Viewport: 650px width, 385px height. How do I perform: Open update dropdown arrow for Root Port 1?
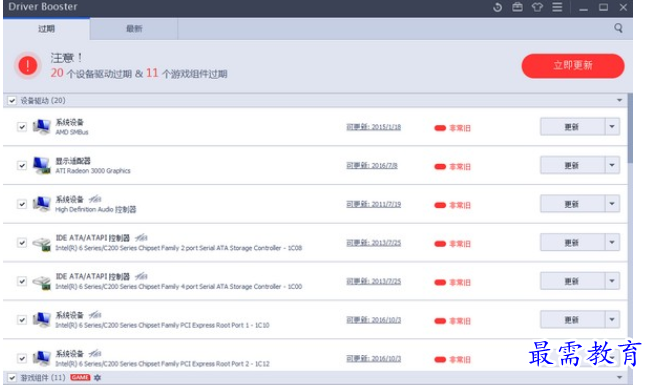(x=612, y=320)
